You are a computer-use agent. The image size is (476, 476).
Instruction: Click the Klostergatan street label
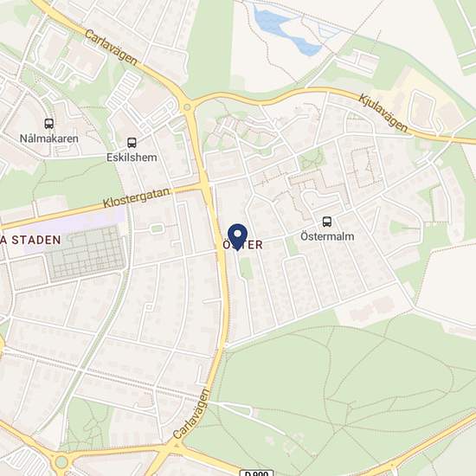[136, 198]
